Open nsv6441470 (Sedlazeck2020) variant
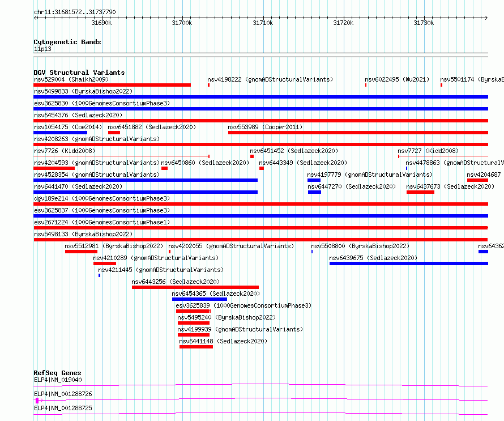Screen dimensions: 504x421 click(x=78, y=186)
